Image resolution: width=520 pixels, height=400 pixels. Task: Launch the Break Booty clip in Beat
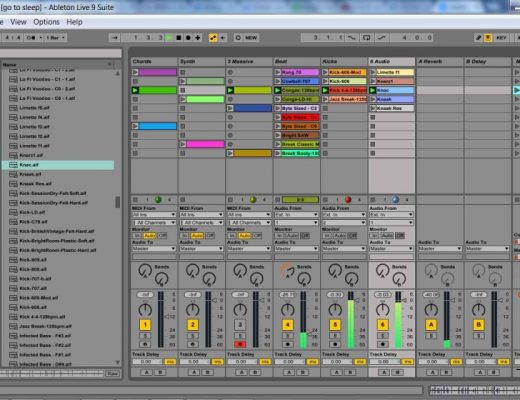[x=278, y=153]
